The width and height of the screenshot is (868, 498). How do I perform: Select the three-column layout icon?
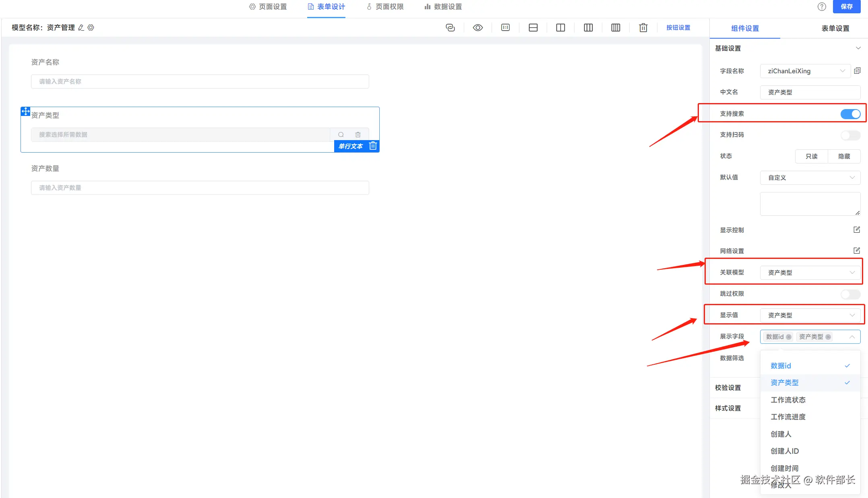(588, 28)
